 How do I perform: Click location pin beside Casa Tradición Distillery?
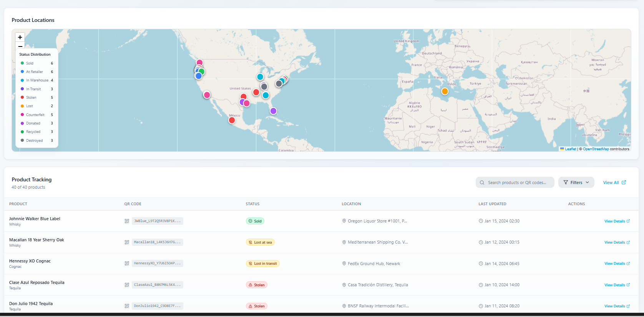[344, 285]
